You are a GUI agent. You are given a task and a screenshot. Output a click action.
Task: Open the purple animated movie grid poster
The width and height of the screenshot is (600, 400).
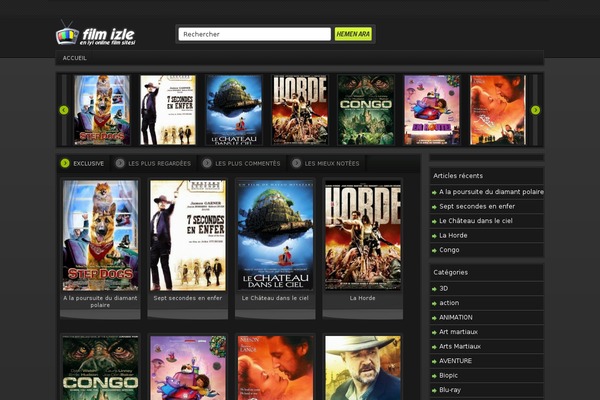[188, 368]
